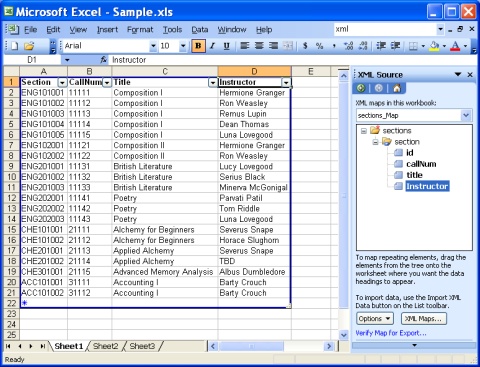This screenshot has height=367, width=480.
Task: Collapse the sections tree node
Action: (364, 131)
